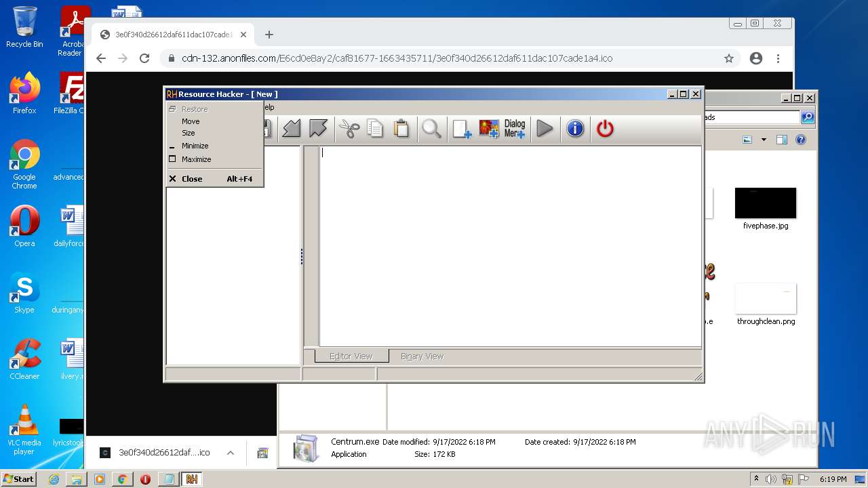The image size is (868, 488).
Task: Reload the Chrome page
Action: point(144,58)
